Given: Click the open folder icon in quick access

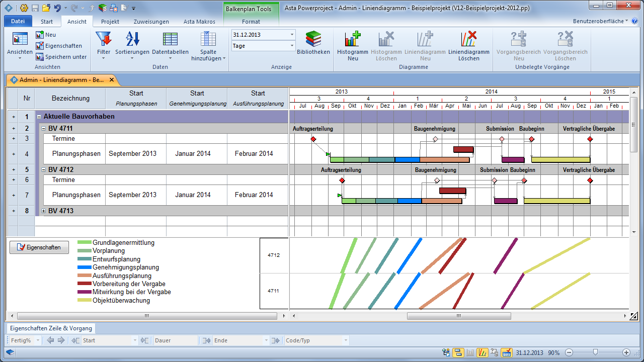Looking at the screenshot, I should click(46, 8).
